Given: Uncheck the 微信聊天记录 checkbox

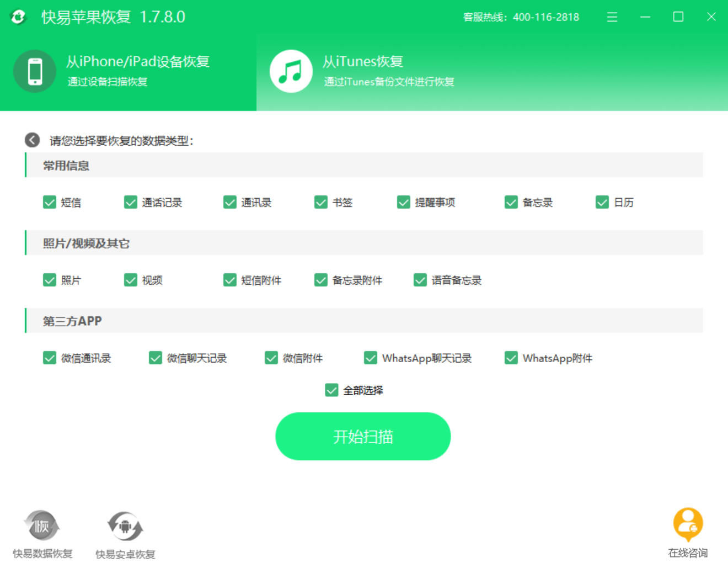Looking at the screenshot, I should 155,358.
